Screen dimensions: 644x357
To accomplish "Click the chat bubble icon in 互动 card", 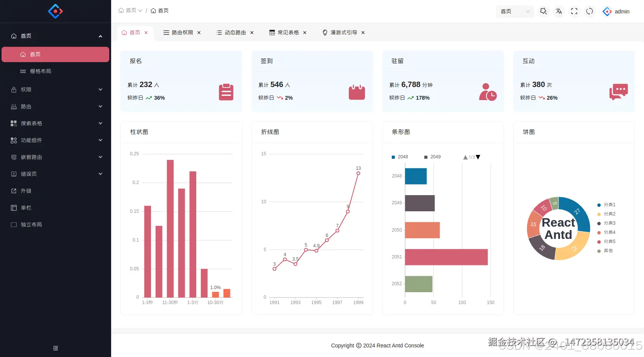I will click(x=619, y=92).
